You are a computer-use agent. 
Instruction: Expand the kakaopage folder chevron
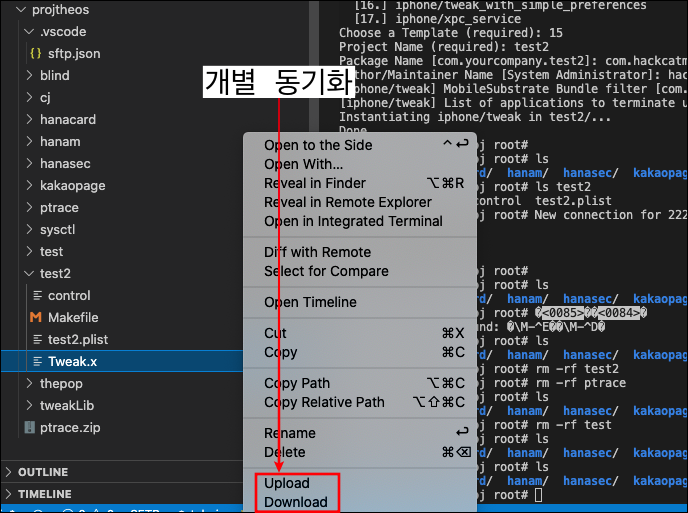pyautogui.click(x=29, y=185)
